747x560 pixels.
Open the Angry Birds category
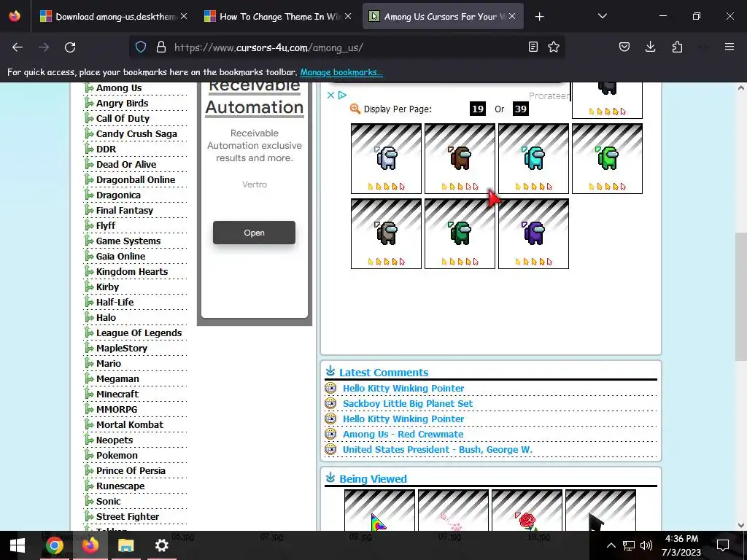click(x=122, y=104)
